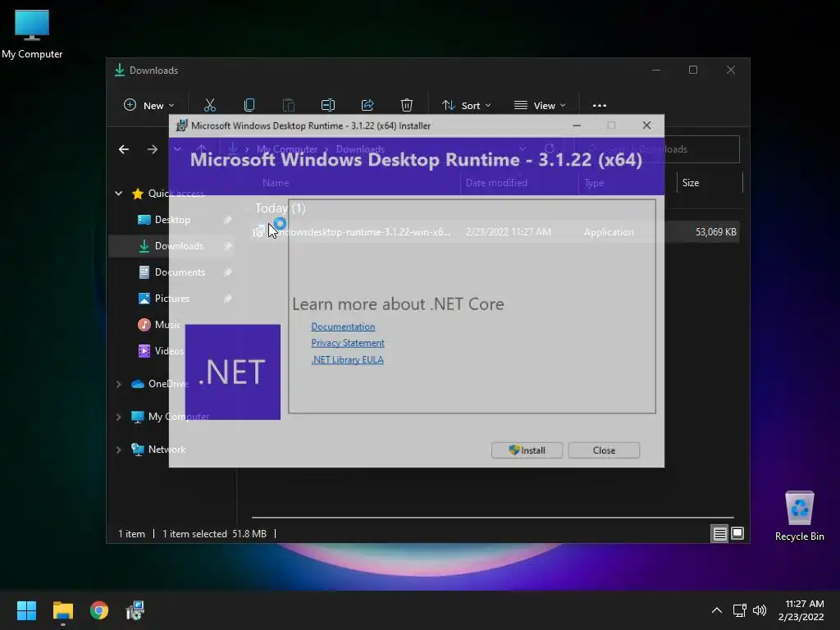Click the .NET logo image in installer
Screen dimensions: 840x630
(232, 372)
